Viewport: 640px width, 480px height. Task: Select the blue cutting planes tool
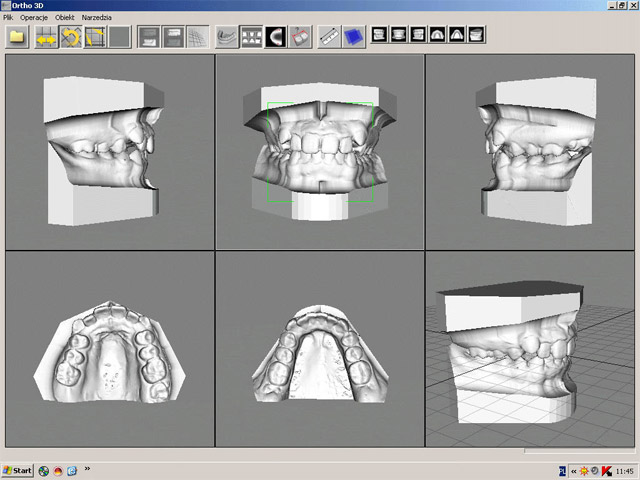point(354,37)
